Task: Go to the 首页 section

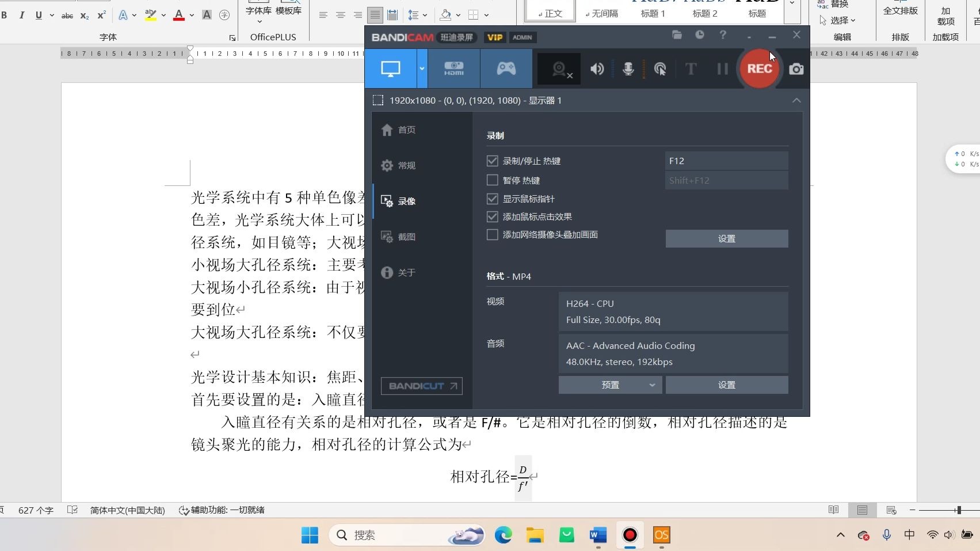Action: (x=406, y=130)
